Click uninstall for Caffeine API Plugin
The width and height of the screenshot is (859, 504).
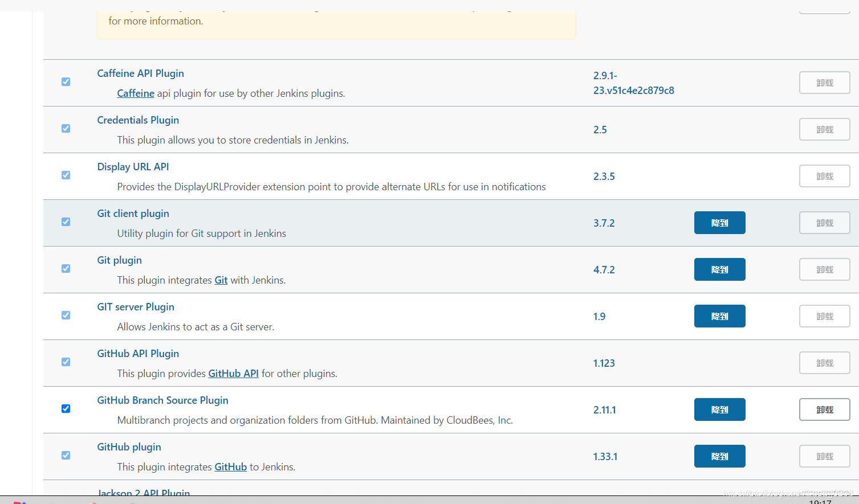[x=825, y=83]
